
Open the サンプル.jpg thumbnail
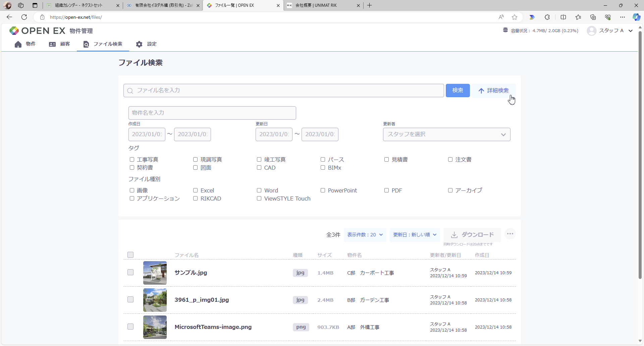pyautogui.click(x=155, y=273)
